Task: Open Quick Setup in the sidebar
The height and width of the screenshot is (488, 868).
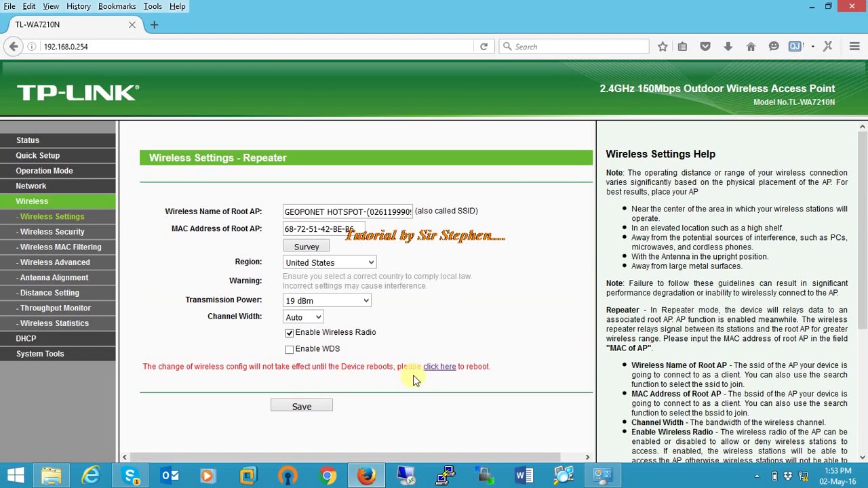Action: (x=58, y=155)
